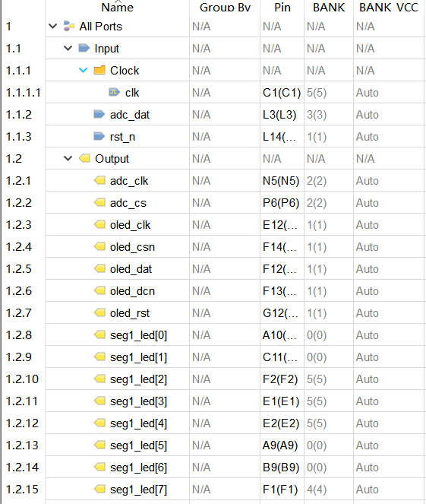Click the BANK column header
Image resolution: width=426 pixels, height=504 pixels.
(x=329, y=7)
